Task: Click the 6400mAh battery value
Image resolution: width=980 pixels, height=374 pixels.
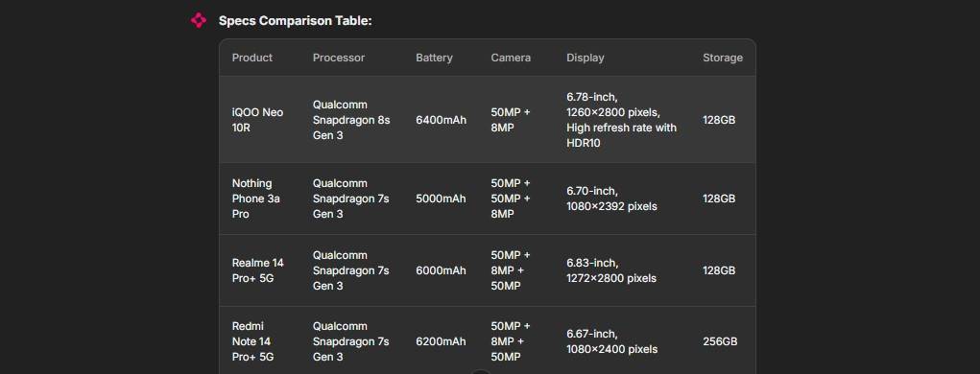Action: (441, 120)
